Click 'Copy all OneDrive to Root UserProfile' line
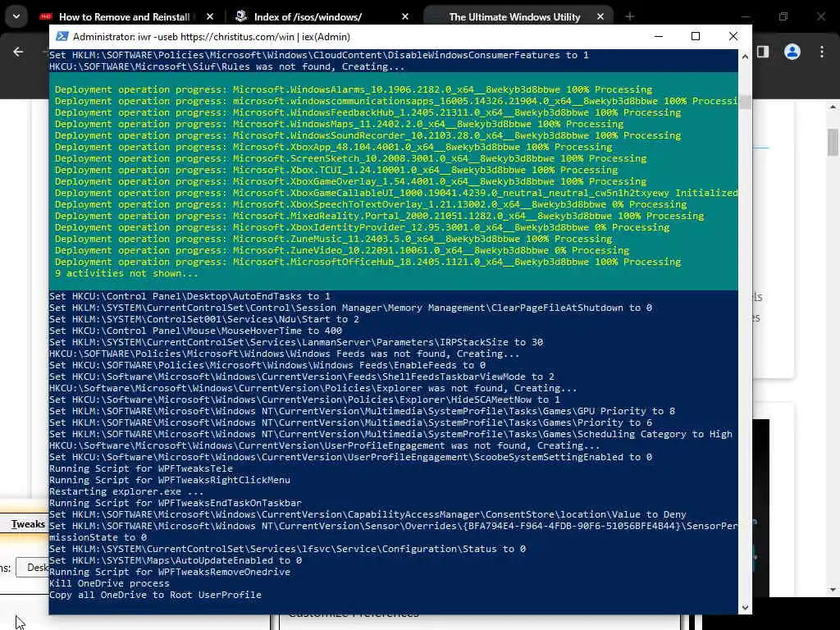The width and height of the screenshot is (840, 630). pos(155,595)
